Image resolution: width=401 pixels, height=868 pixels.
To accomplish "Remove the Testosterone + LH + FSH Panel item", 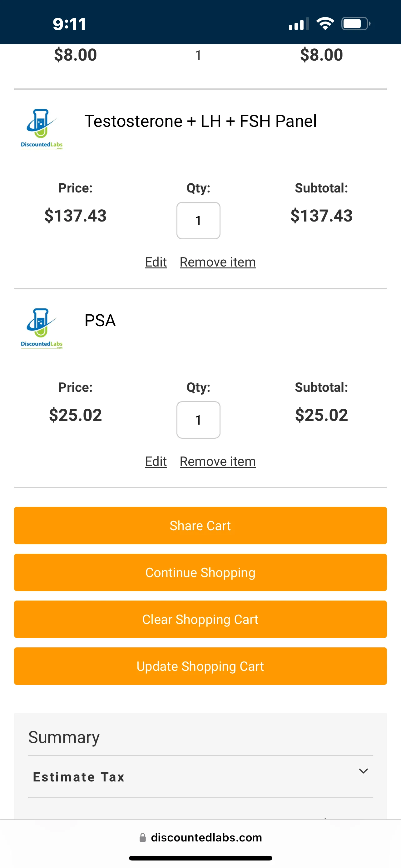I will click(218, 262).
